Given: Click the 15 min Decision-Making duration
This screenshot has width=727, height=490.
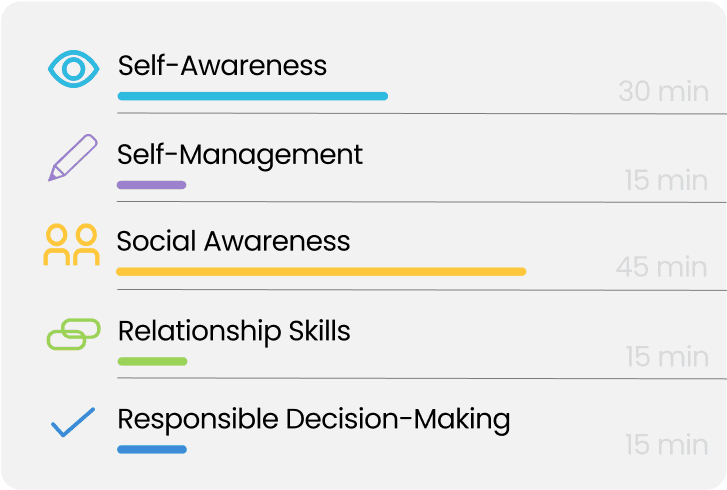Looking at the screenshot, I should [x=666, y=445].
